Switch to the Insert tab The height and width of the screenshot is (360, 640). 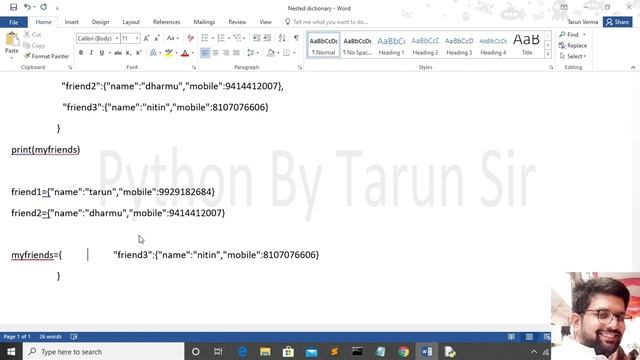71,22
